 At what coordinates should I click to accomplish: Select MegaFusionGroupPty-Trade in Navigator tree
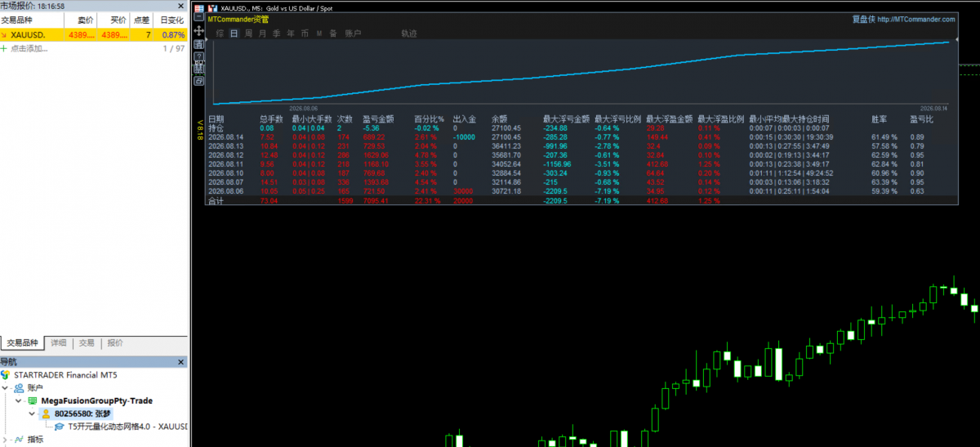96,400
